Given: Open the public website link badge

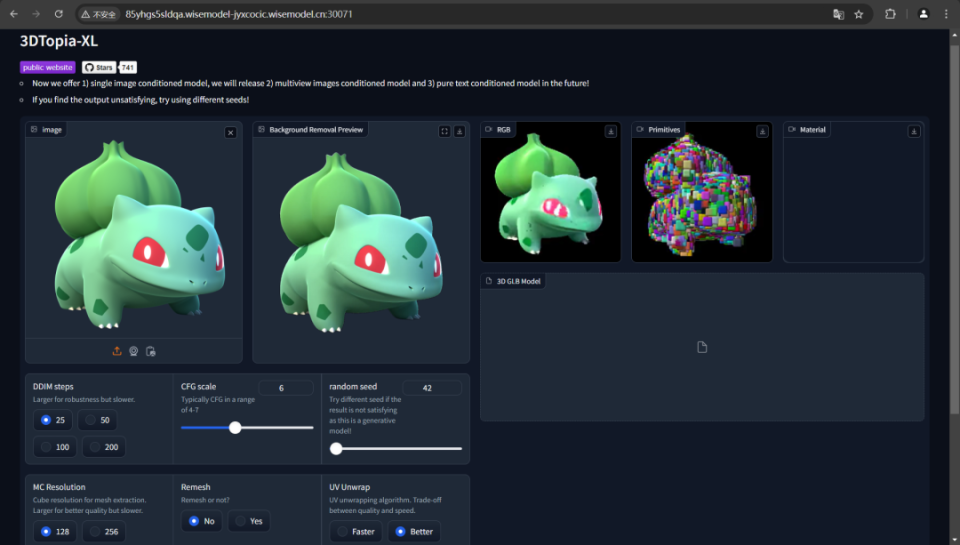Looking at the screenshot, I should 47,67.
